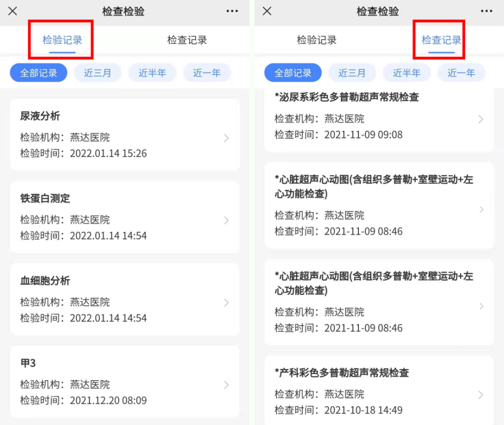Tap the three-dot menu on the left screen
This screenshot has width=504, height=425.
[232, 11]
